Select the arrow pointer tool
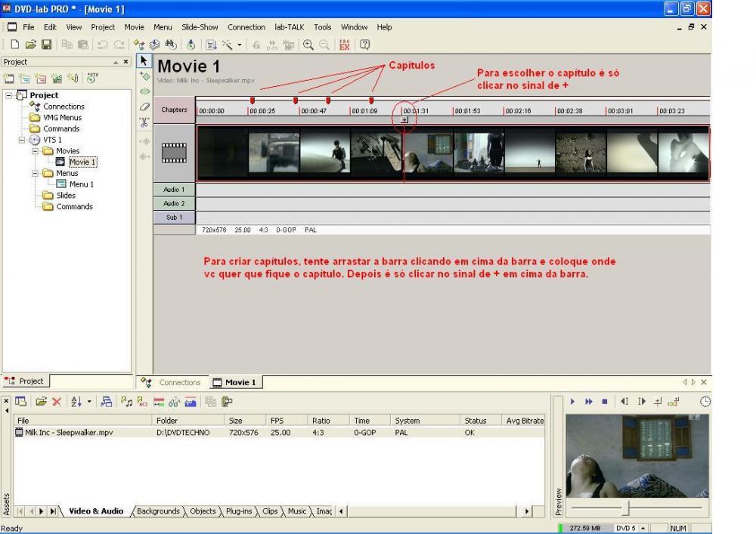This screenshot has height=534, width=756. point(144,61)
